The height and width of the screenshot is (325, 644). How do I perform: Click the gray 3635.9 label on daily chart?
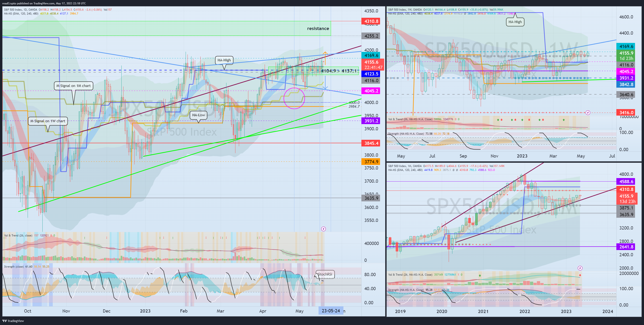[371, 198]
